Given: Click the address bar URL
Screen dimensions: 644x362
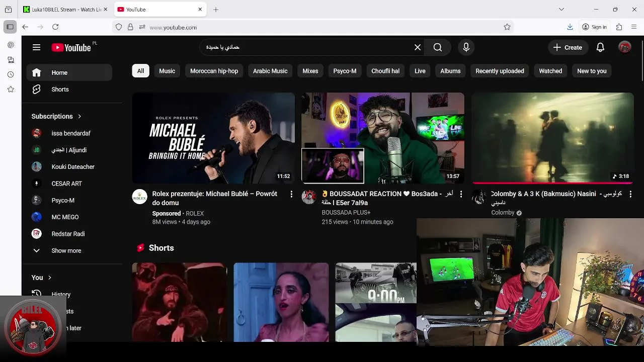Looking at the screenshot, I should [173, 27].
